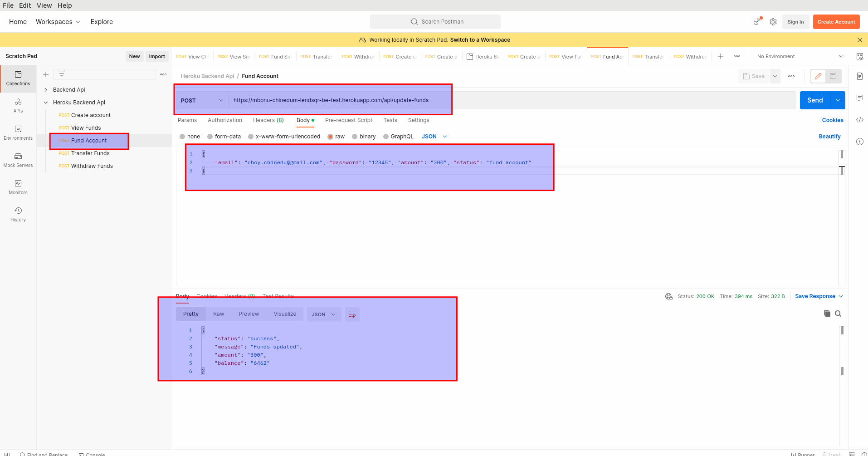868x456 pixels.
Task: Click the settings gear icon in header
Action: click(x=773, y=22)
